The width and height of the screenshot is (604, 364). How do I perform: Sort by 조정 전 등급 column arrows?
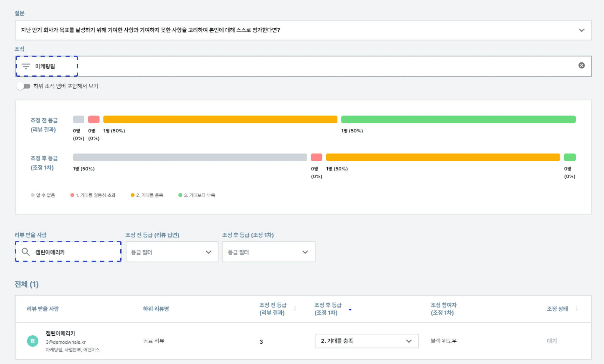click(295, 309)
